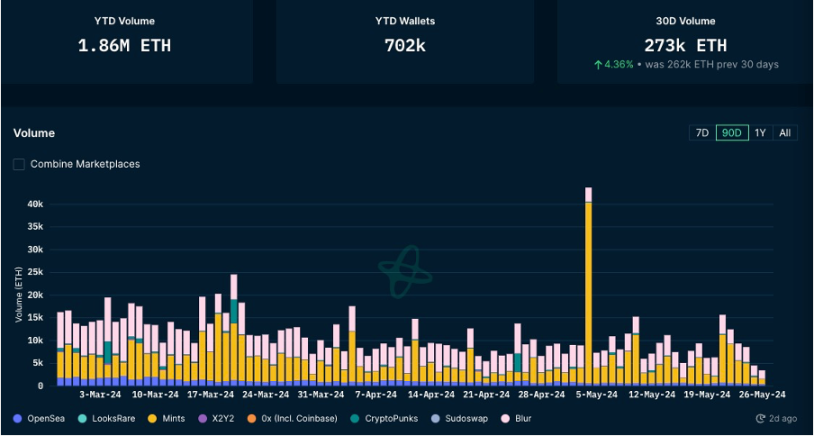
Task: Open the YTD Wallets 702k card
Action: click(x=404, y=44)
